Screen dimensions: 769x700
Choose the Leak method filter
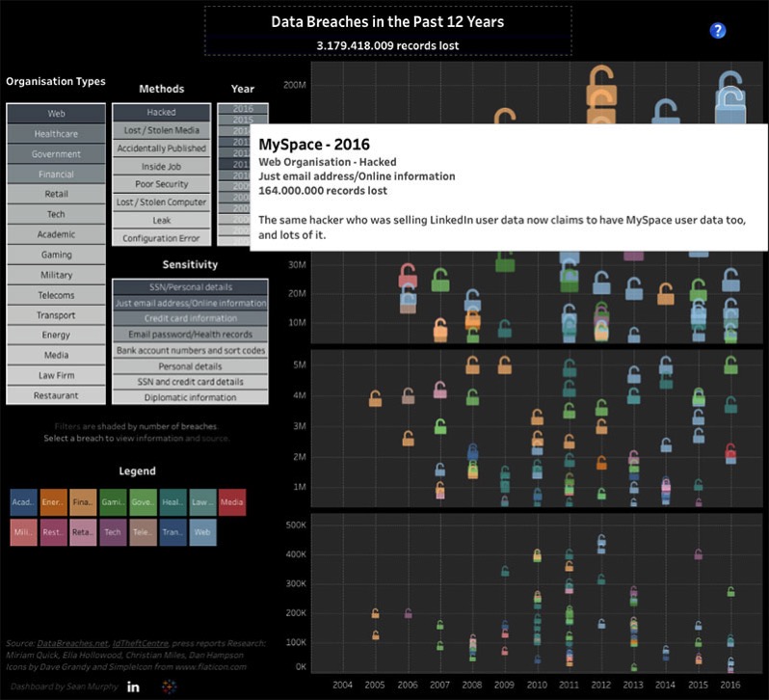[161, 220]
